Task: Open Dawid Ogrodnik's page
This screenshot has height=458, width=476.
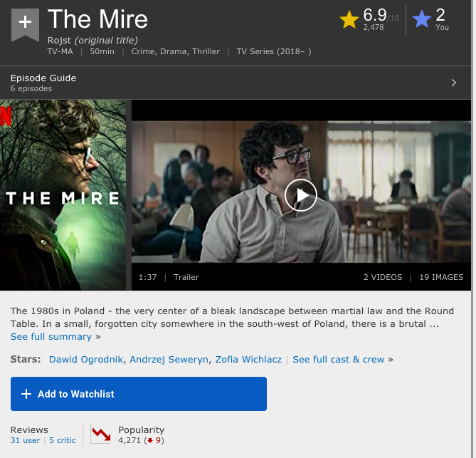Action: click(86, 360)
